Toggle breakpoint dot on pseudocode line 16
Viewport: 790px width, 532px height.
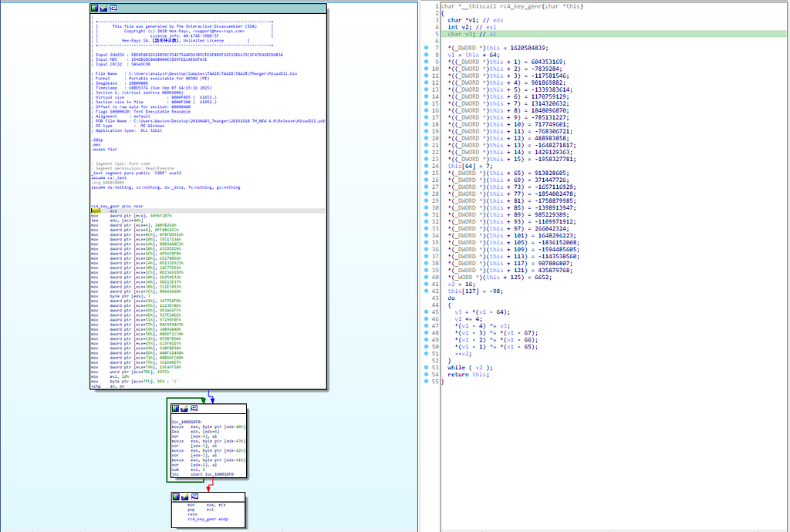coord(426,110)
